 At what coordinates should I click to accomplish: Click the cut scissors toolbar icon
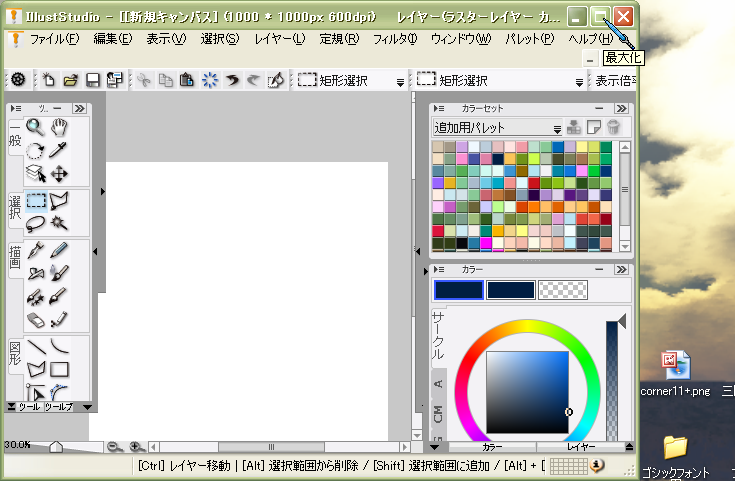point(144,80)
